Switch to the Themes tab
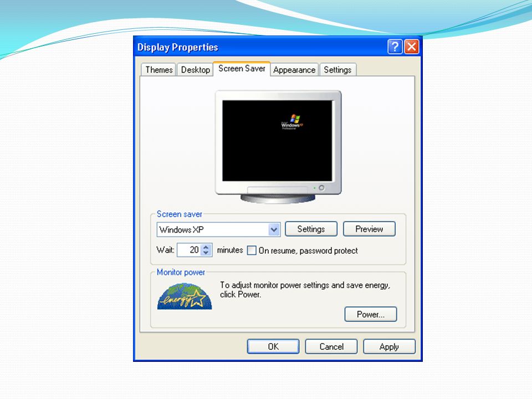 159,70
